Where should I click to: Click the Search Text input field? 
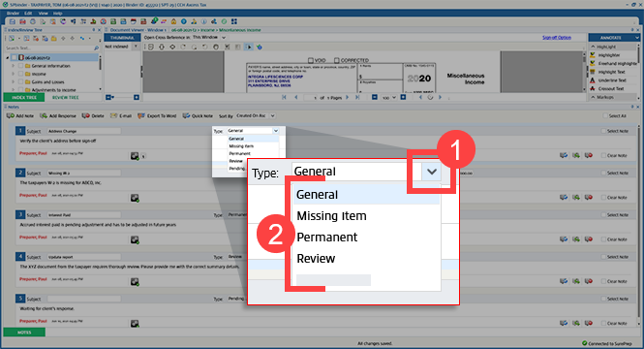[48, 48]
